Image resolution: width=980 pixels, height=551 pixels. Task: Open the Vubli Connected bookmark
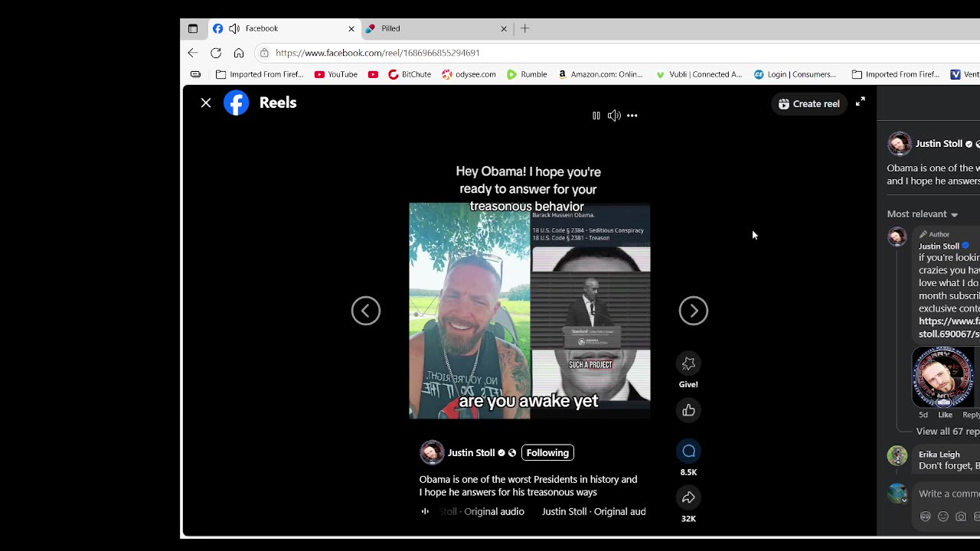(x=699, y=74)
